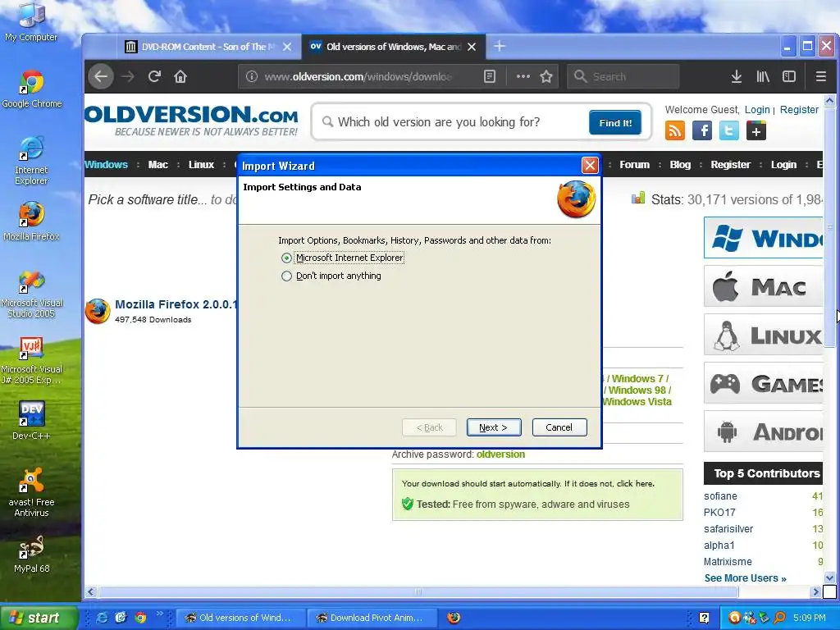
Task: Click the Games category banner
Action: pos(764,383)
